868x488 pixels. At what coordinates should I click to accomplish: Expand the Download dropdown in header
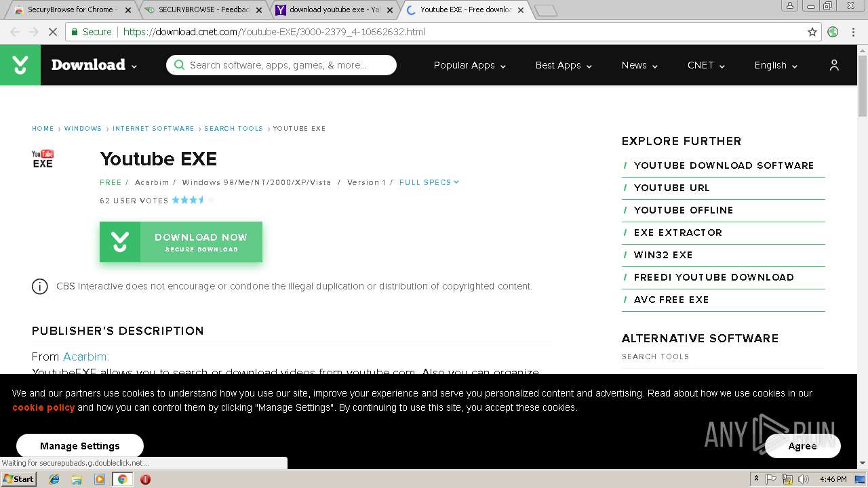click(134, 66)
